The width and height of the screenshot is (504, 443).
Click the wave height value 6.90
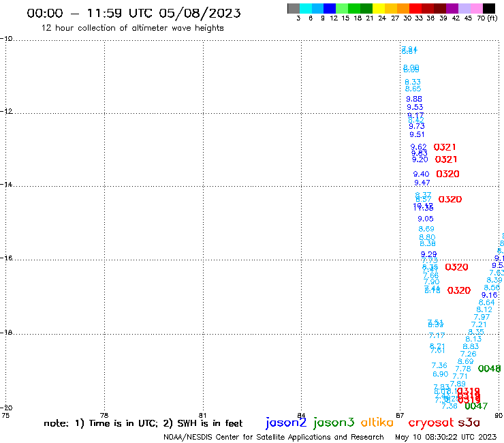pyautogui.click(x=441, y=374)
